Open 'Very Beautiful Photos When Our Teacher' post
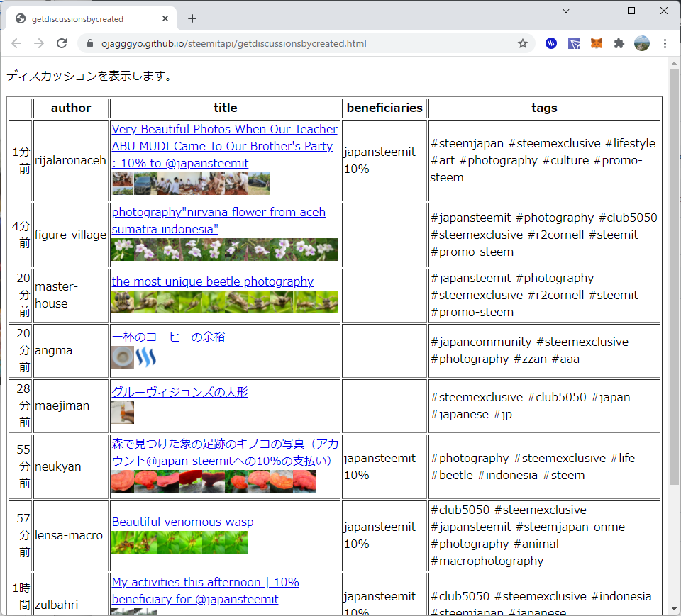 pyautogui.click(x=224, y=146)
